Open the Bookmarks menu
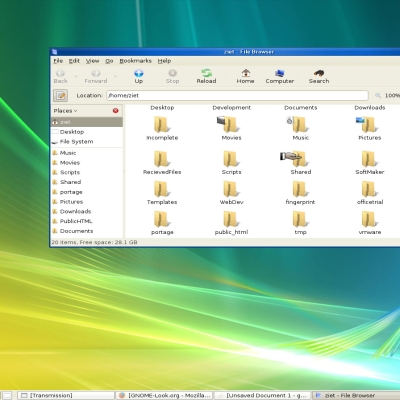 [x=135, y=61]
